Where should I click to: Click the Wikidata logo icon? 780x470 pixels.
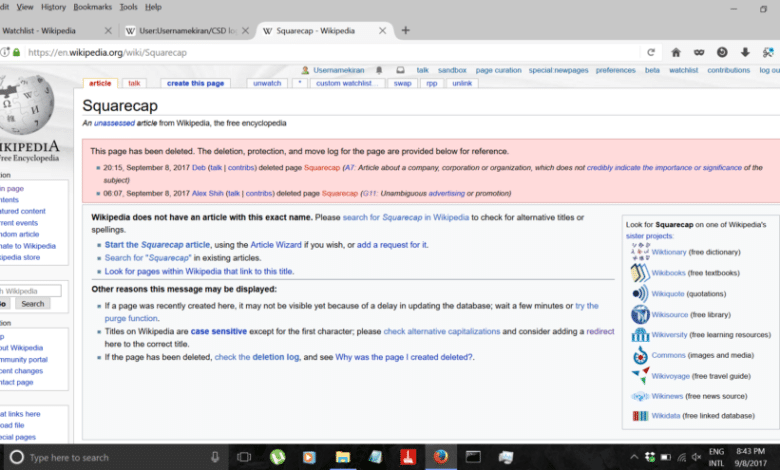pos(640,416)
